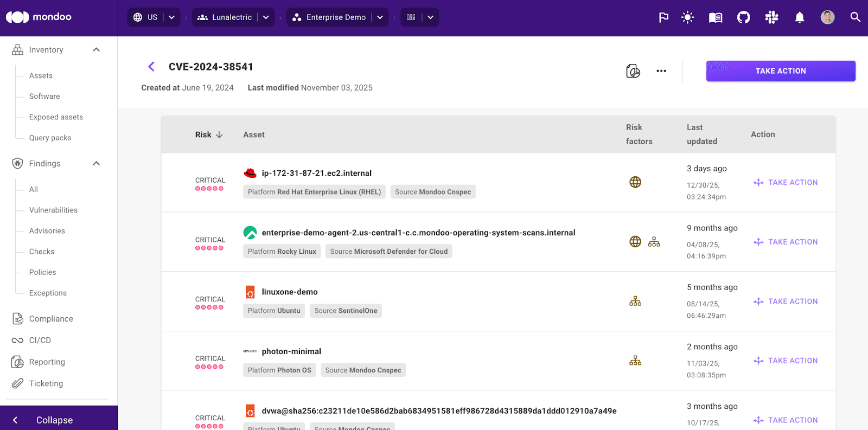Open the notifications bell
This screenshot has width=868, height=430.
coord(800,17)
